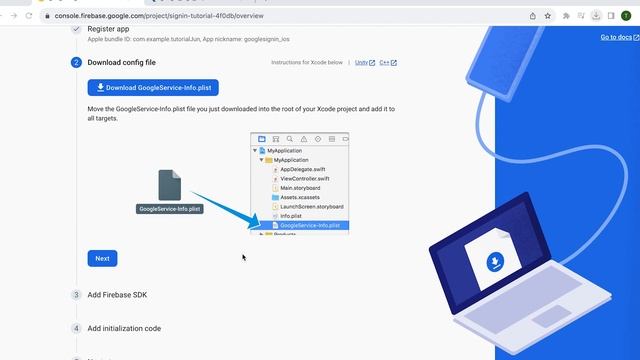Open the Go to docs link
Screen dimensions: 640x360
pyautogui.click(x=620, y=37)
